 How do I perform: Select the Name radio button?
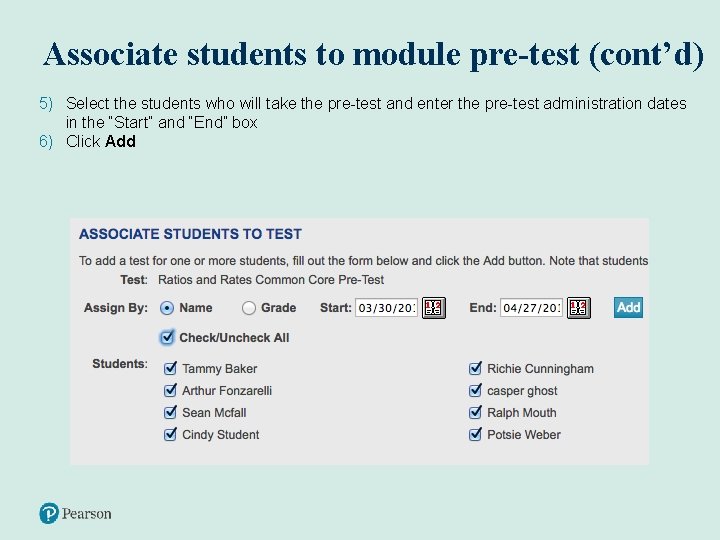[x=167, y=308]
